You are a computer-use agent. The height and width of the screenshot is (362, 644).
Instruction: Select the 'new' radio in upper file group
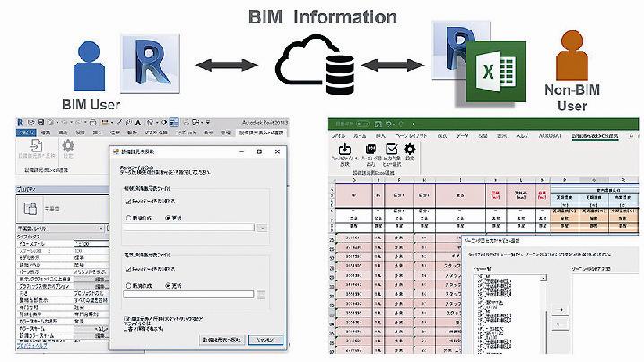[x=128, y=218]
